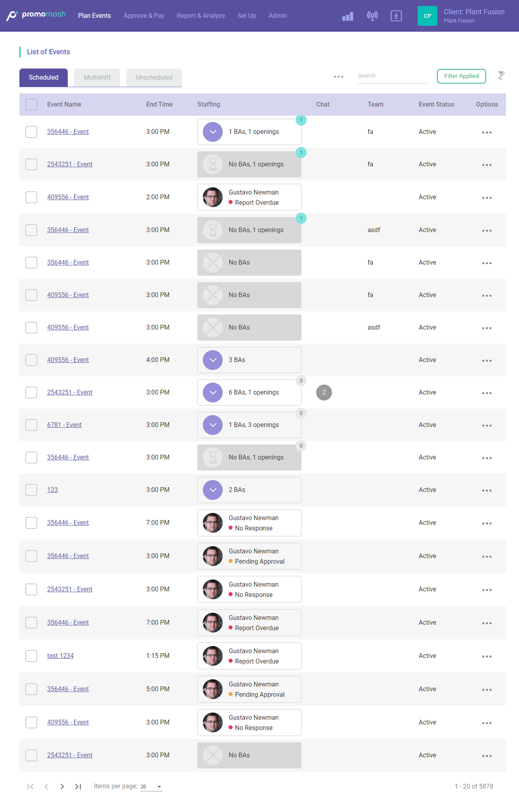The width and height of the screenshot is (519, 812).
Task: Select the checkbox for event 123
Action: tap(31, 490)
